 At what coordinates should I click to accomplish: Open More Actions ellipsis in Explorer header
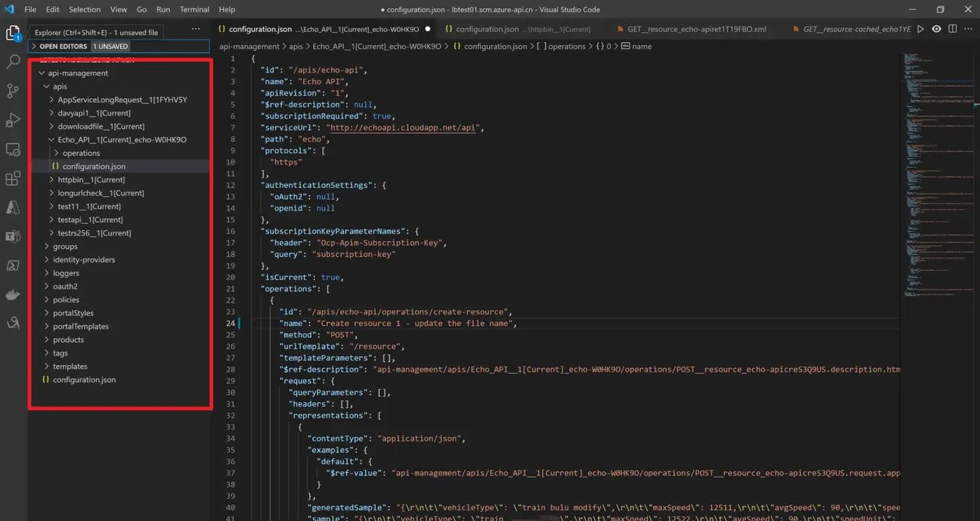[196, 29]
